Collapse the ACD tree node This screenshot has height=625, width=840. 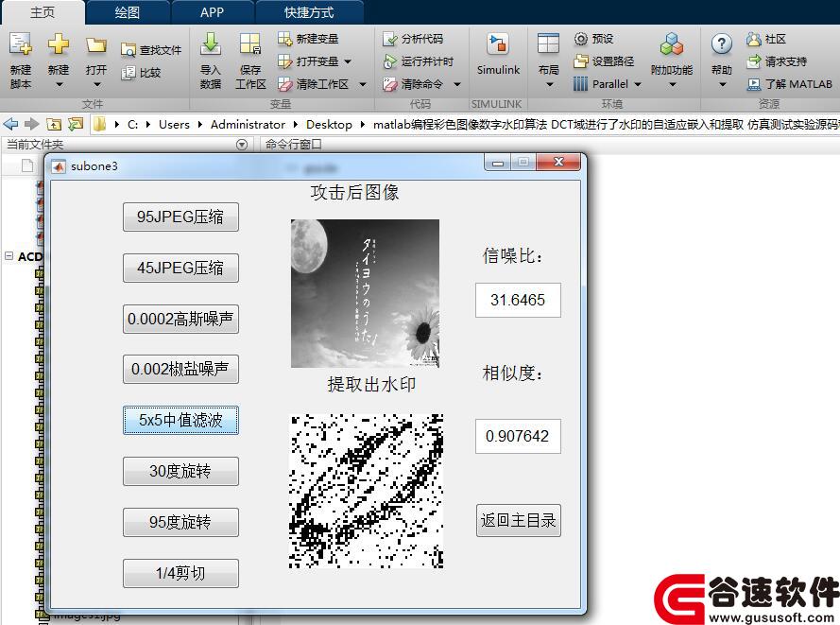pyautogui.click(x=9, y=255)
